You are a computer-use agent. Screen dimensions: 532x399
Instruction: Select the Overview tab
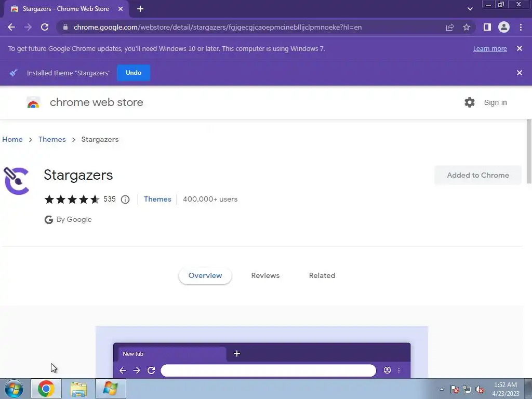pos(205,275)
